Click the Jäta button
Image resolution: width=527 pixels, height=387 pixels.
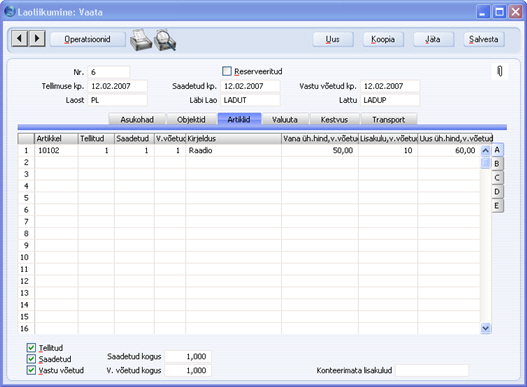pyautogui.click(x=434, y=39)
